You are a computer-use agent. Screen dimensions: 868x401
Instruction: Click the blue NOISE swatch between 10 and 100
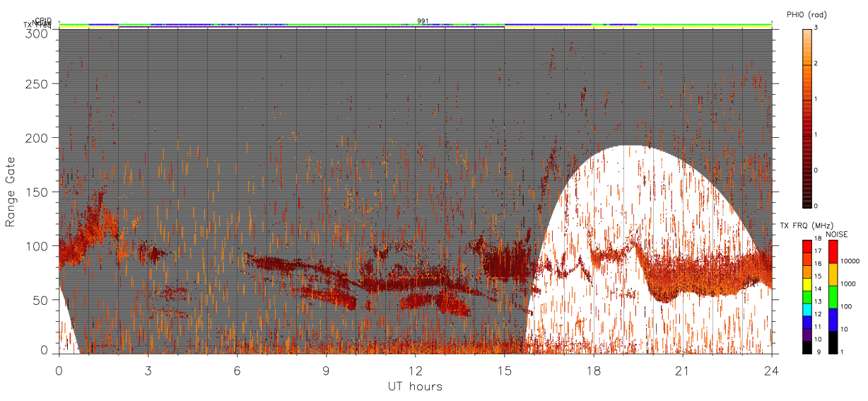(x=833, y=320)
